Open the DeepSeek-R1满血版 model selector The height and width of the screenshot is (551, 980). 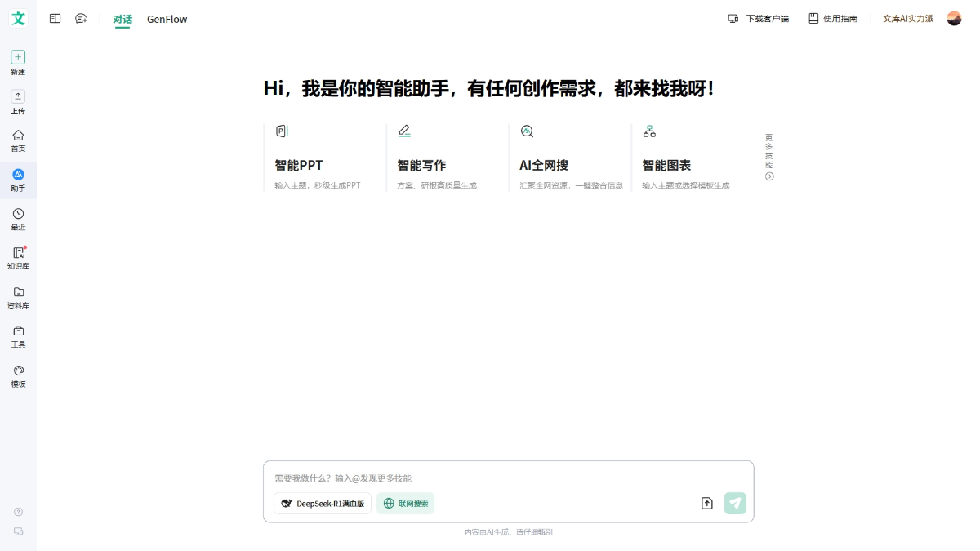point(323,504)
